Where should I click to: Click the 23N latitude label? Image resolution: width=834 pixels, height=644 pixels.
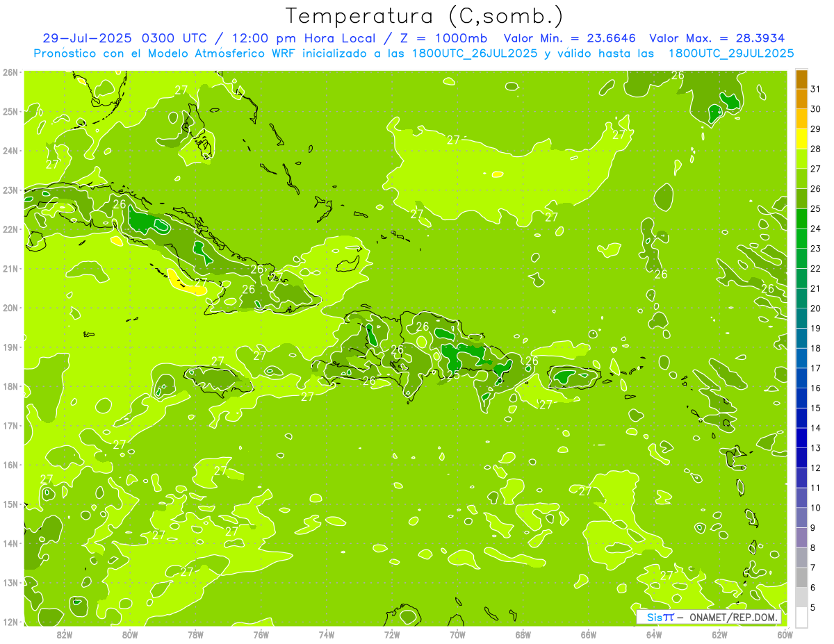tap(10, 190)
